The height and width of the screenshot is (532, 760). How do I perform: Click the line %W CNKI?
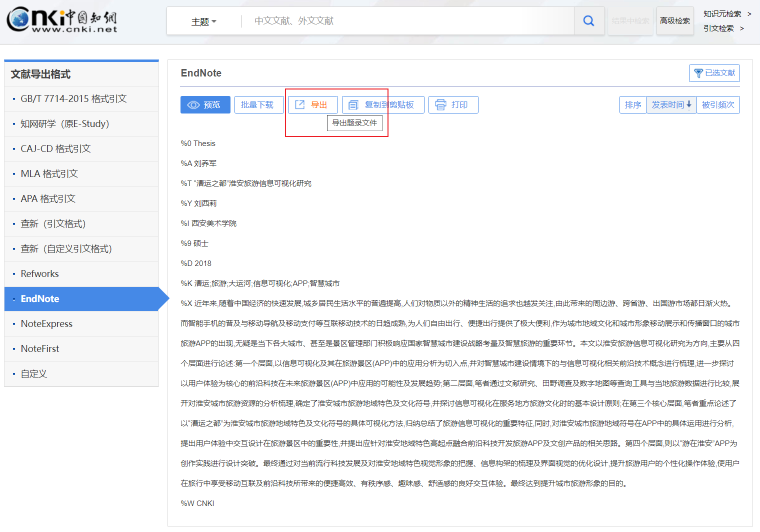click(x=197, y=503)
